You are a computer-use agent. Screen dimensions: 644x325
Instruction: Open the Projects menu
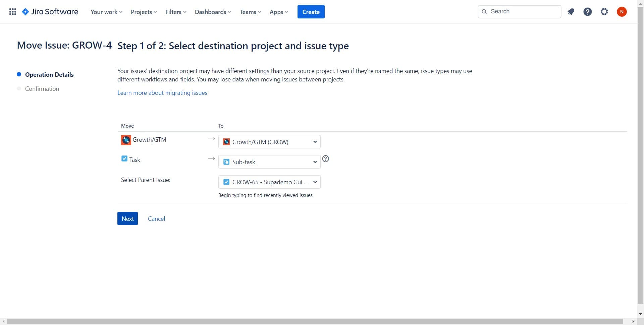click(144, 12)
